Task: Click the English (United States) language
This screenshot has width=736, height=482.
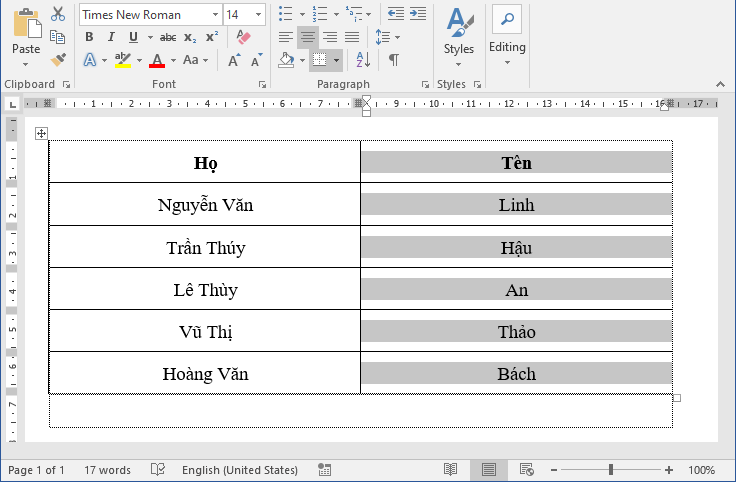Action: pyautogui.click(x=240, y=470)
